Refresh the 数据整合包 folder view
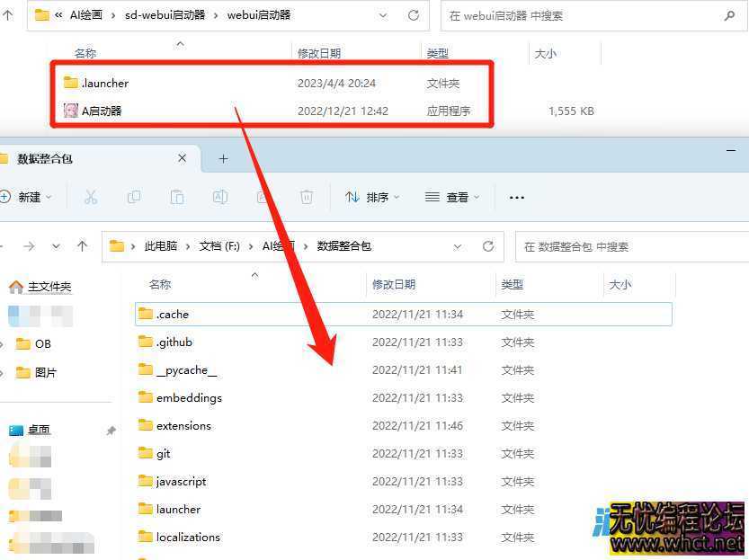This screenshot has width=749, height=560. pyautogui.click(x=488, y=246)
